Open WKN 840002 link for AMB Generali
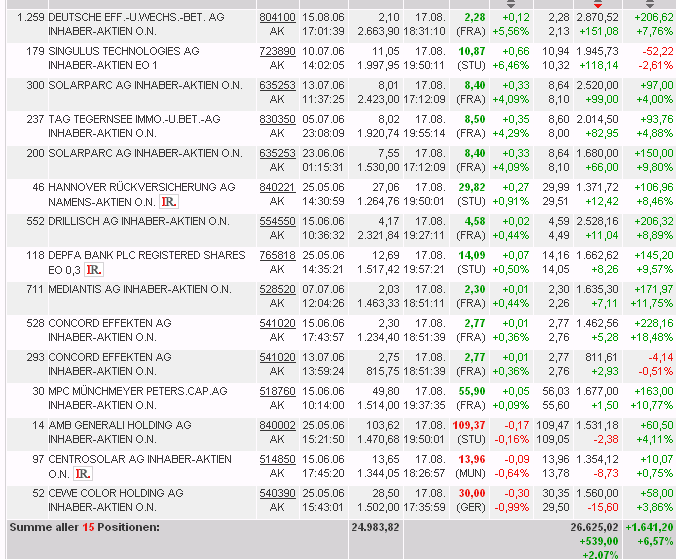The image size is (676, 559). click(277, 426)
